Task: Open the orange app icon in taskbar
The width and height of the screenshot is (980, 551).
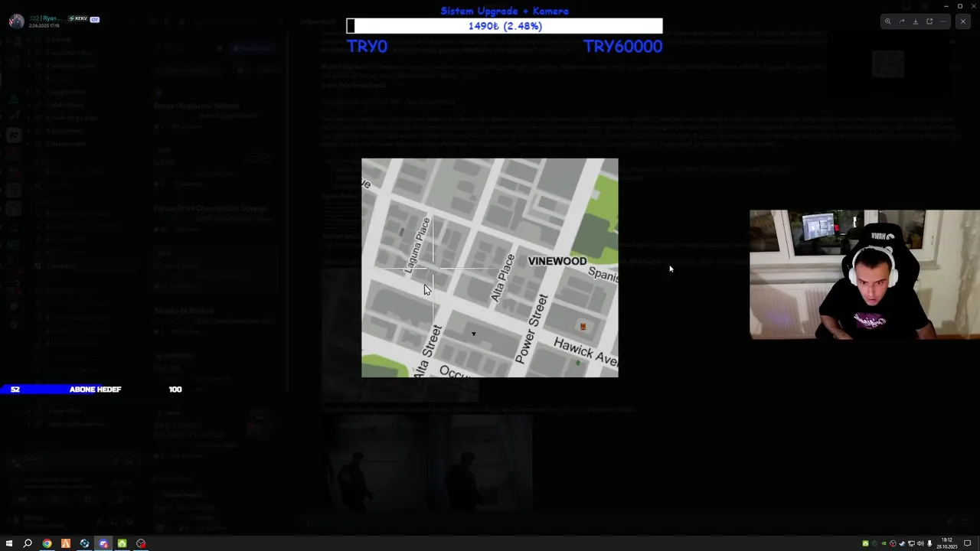Action: click(66, 543)
